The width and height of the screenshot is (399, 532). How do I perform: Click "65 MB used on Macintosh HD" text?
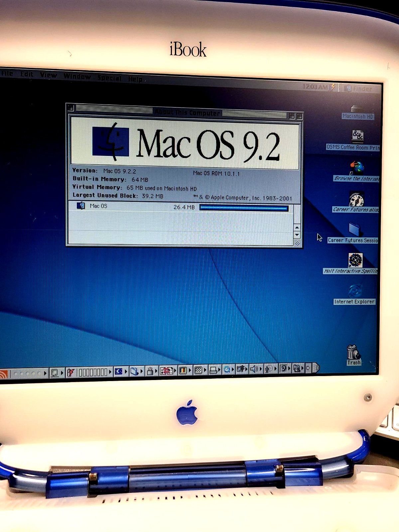click(162, 188)
